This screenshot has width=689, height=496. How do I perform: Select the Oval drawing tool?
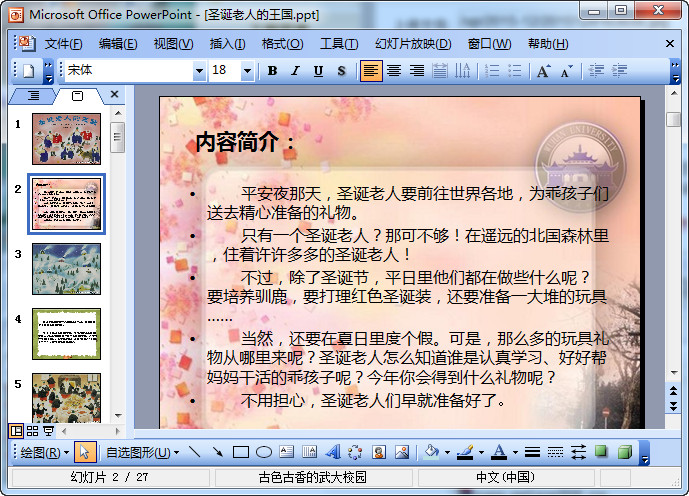click(x=264, y=452)
